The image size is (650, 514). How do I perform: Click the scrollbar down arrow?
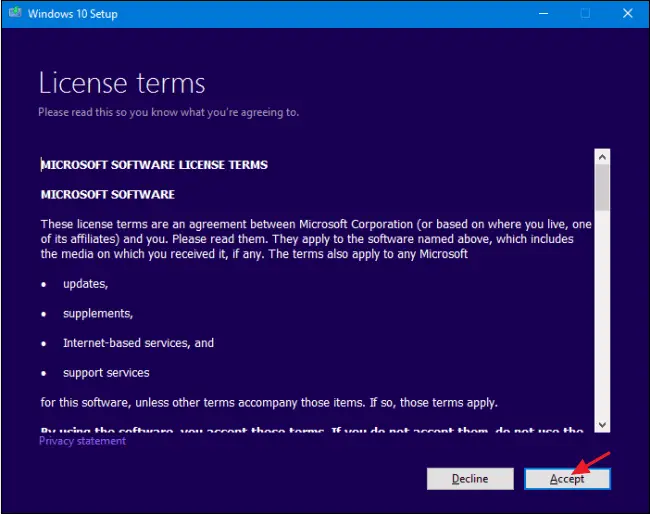pyautogui.click(x=602, y=424)
